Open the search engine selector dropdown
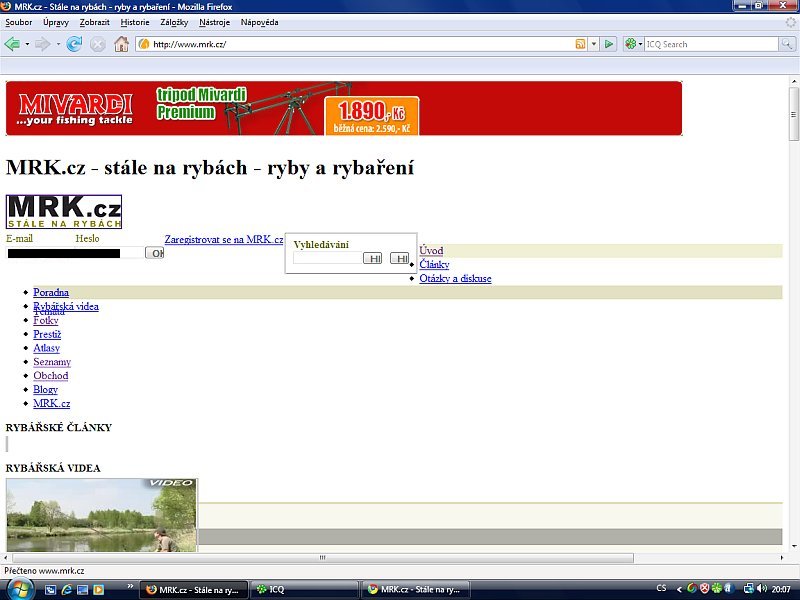 (x=640, y=44)
